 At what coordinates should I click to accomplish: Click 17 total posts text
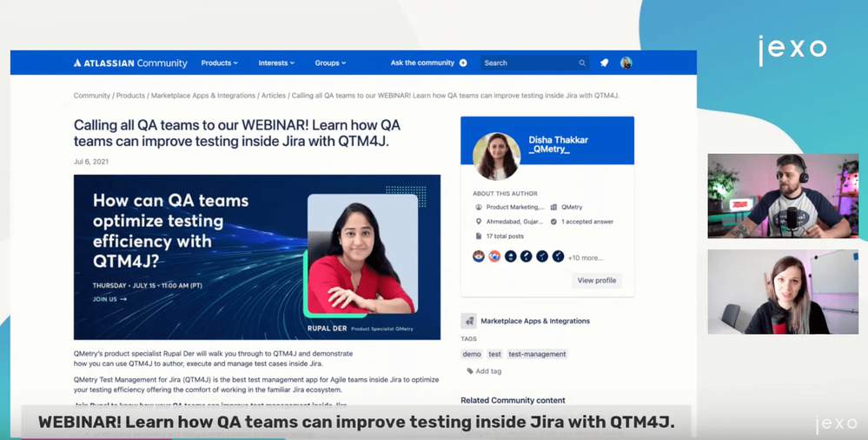505,236
